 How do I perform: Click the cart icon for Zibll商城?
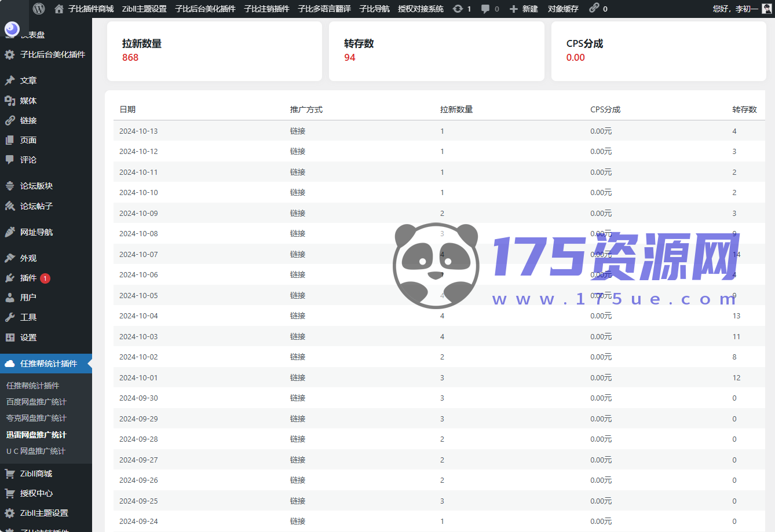click(x=10, y=474)
